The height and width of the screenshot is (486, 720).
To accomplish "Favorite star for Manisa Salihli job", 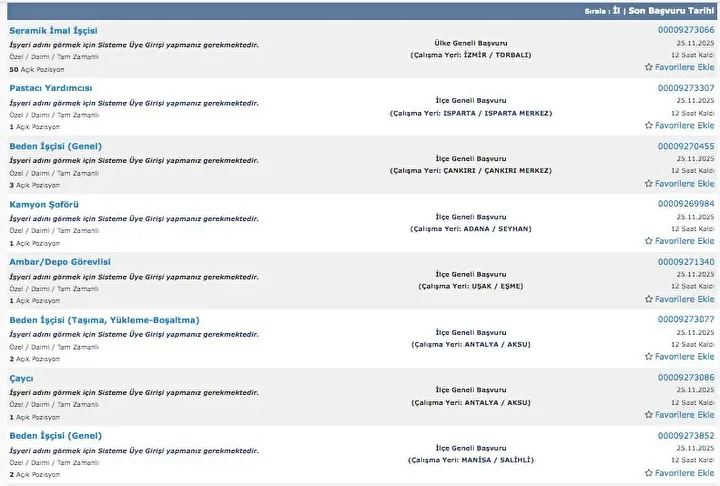I will pos(649,473).
